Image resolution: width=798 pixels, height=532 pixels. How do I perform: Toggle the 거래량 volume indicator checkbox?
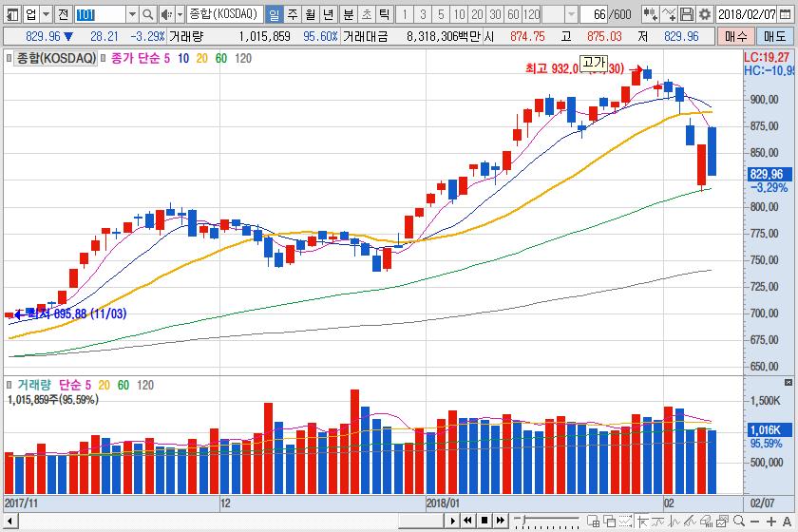9,385
